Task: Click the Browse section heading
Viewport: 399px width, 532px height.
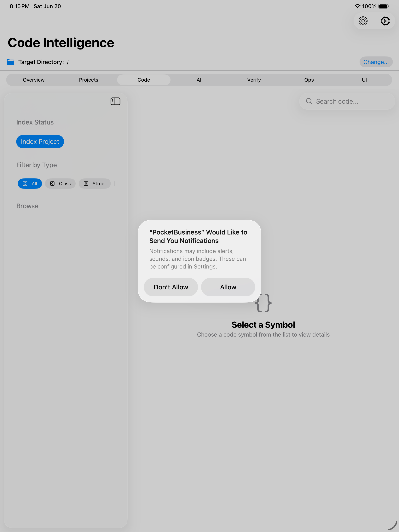Action: click(x=27, y=206)
